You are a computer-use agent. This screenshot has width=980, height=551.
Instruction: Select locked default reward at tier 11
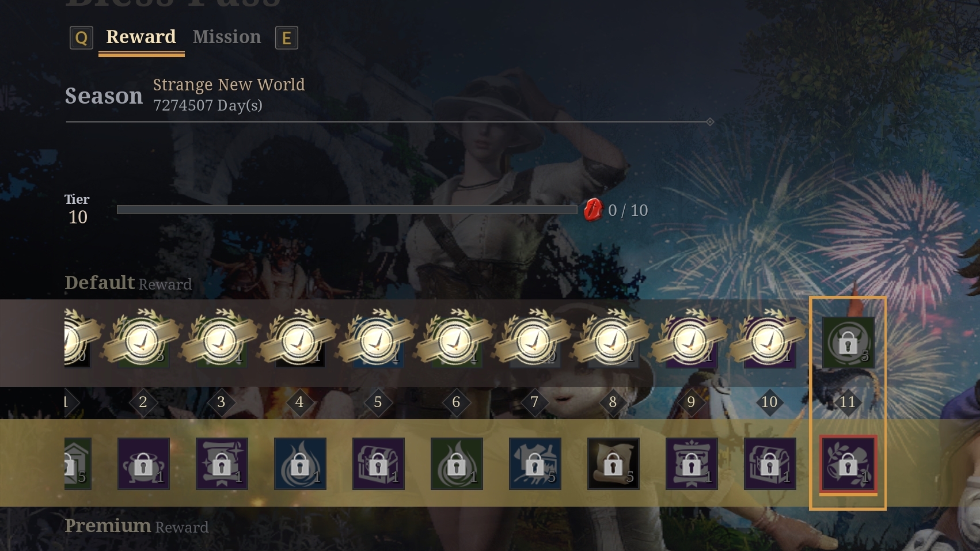tap(848, 343)
